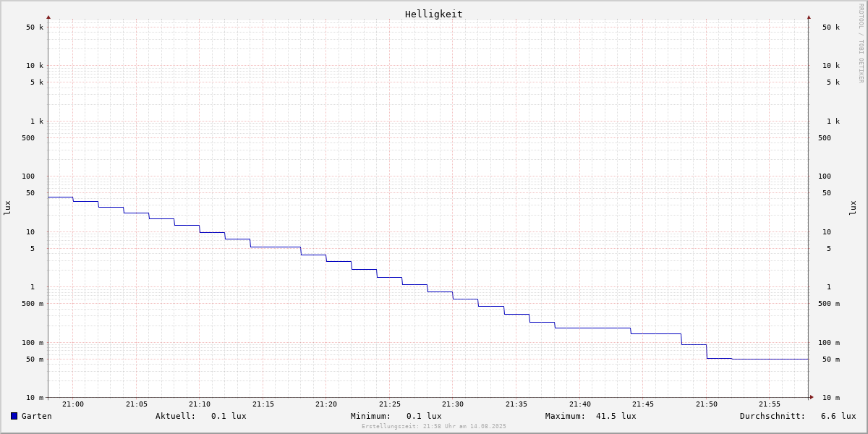Click the vertical lux label on left side

point(7,208)
